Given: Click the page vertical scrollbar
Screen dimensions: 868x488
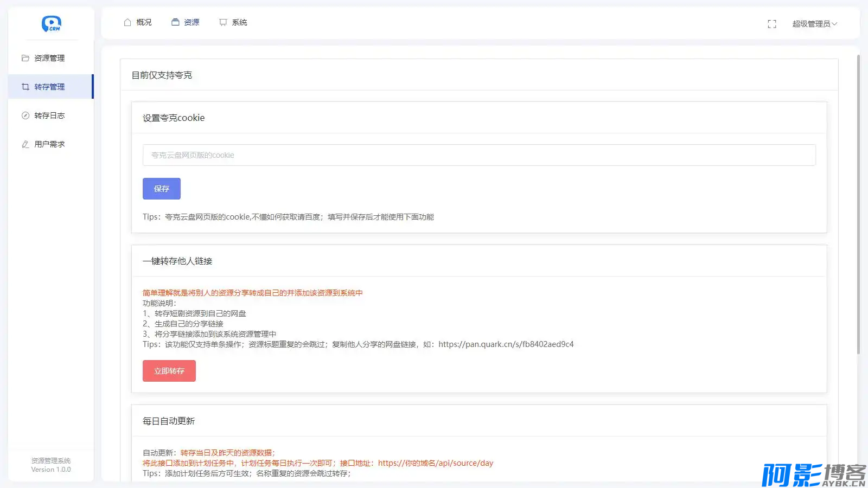Looking at the screenshot, I should coord(858,204).
